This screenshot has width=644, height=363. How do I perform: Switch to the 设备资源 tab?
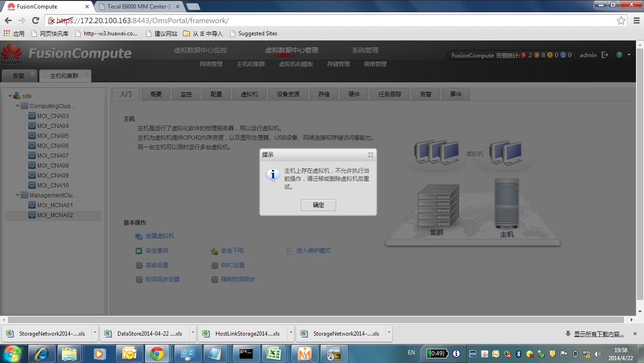point(288,94)
